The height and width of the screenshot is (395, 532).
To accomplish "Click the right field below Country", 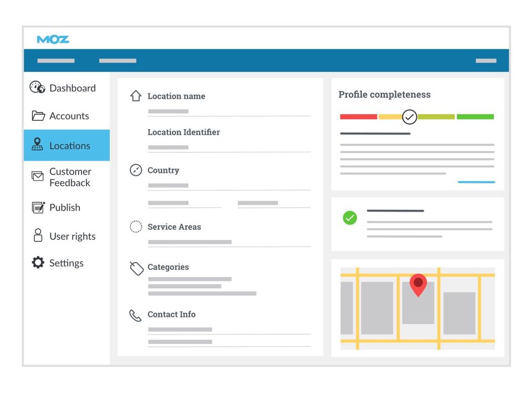I will coord(274,203).
